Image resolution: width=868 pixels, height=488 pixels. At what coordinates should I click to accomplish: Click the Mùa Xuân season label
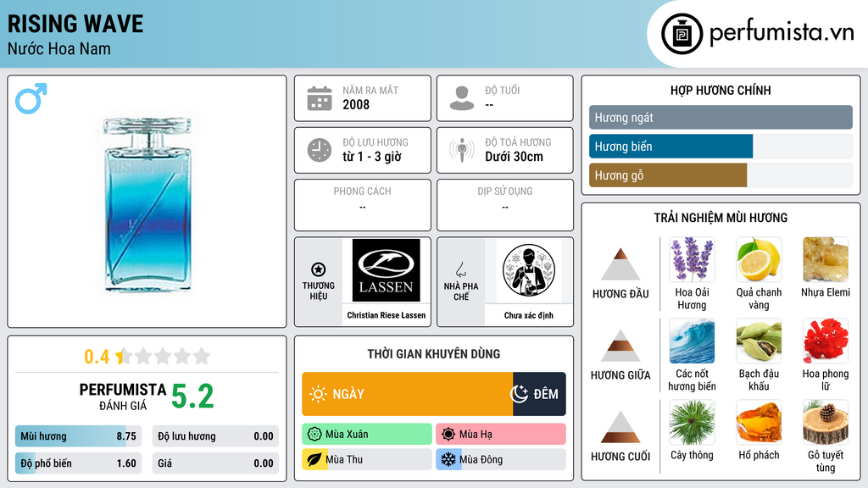click(x=347, y=435)
